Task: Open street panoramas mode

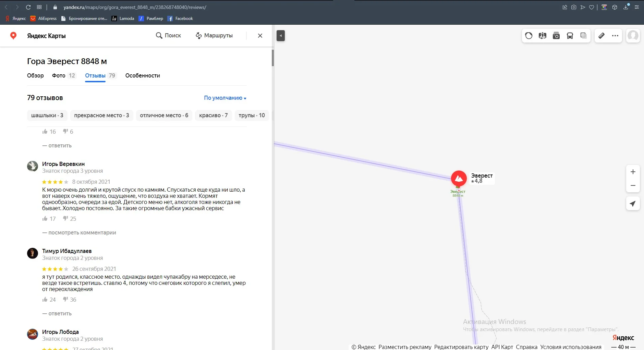Action: coord(543,36)
